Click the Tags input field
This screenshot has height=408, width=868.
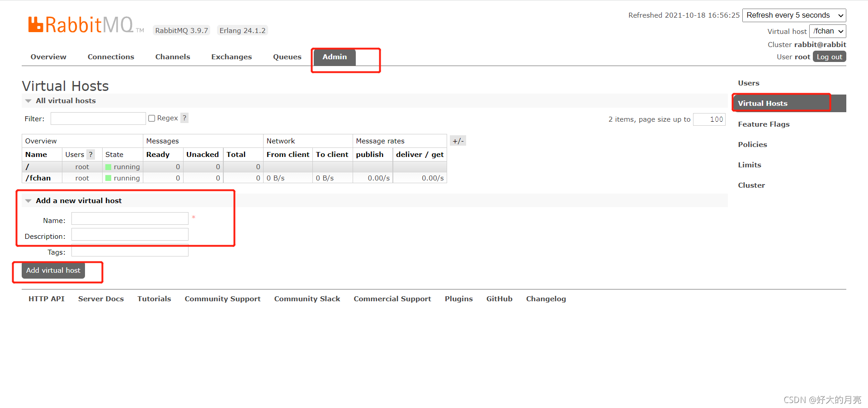click(130, 251)
